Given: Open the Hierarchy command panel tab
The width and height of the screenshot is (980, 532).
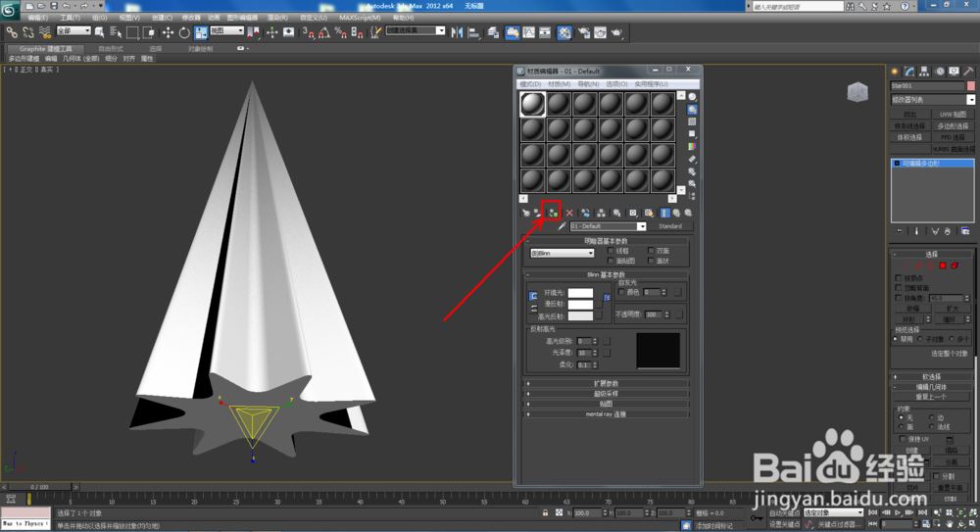Looking at the screenshot, I should (x=924, y=72).
